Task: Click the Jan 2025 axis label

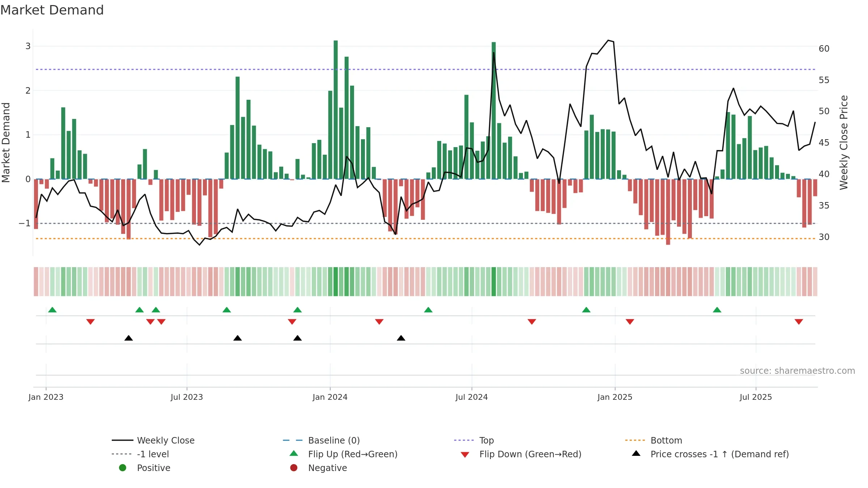Action: coord(615,397)
